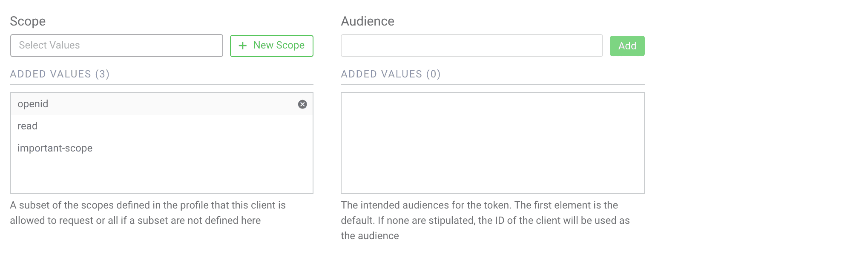Click the 'default. If none are stipulated' line
Screen dimensions: 868x263
pyautogui.click(x=485, y=220)
